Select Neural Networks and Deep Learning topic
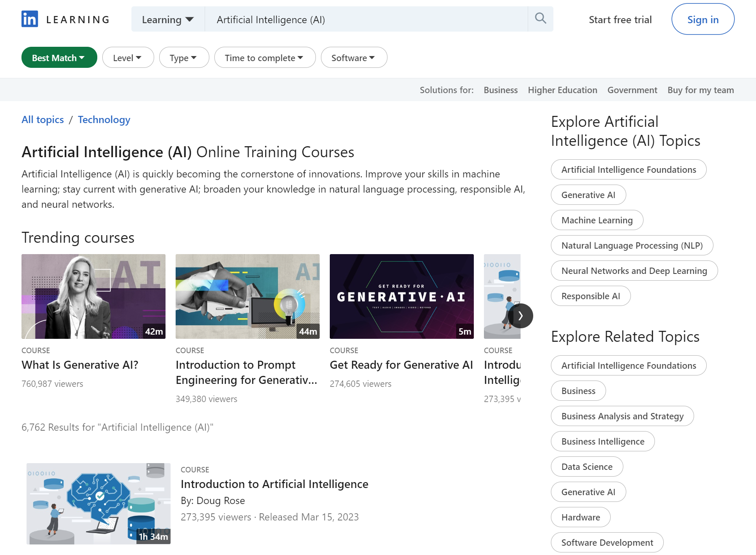Screen dimensions: 756x555 pos(634,271)
